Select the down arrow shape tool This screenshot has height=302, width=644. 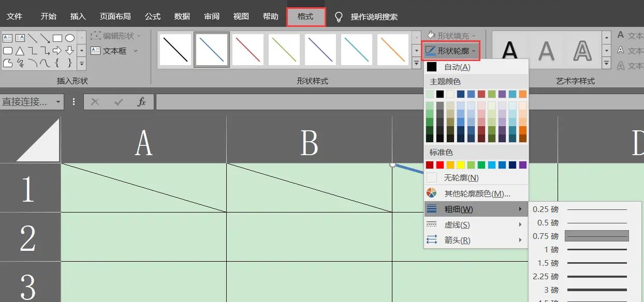(x=70, y=51)
